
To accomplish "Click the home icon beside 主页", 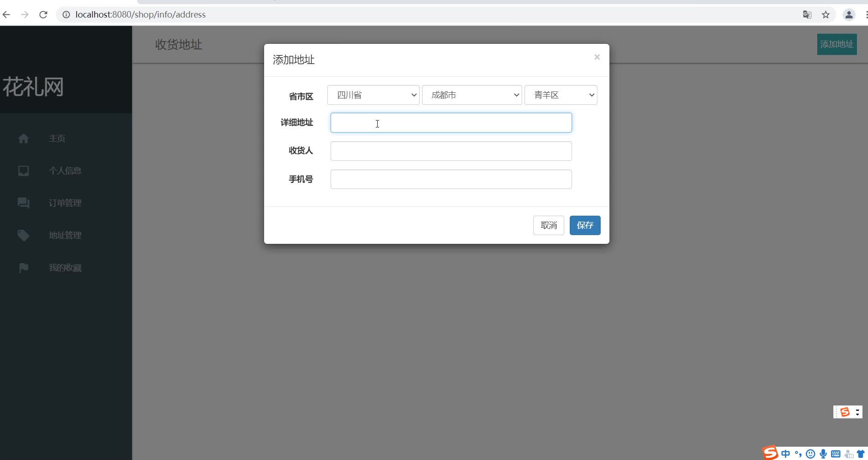I will [x=24, y=139].
